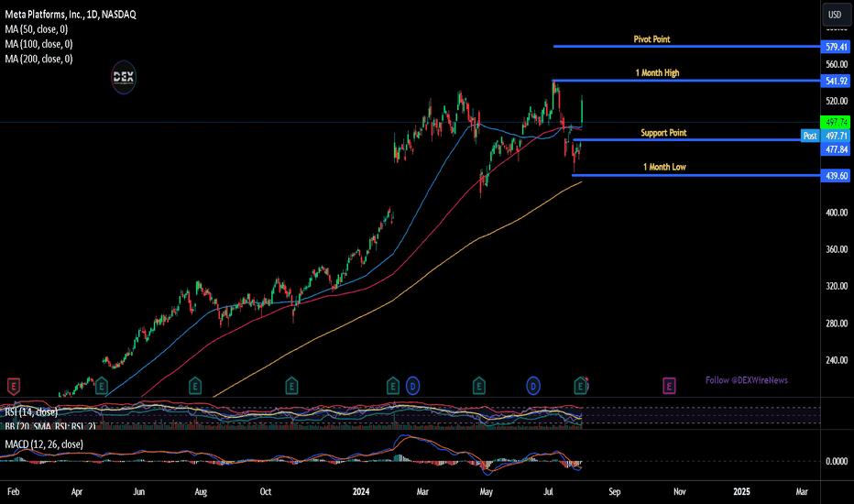Screen dimensions: 854x504
Task: Select the BB (20, SMA, RSI) label
Action: pyautogui.click(x=50, y=426)
